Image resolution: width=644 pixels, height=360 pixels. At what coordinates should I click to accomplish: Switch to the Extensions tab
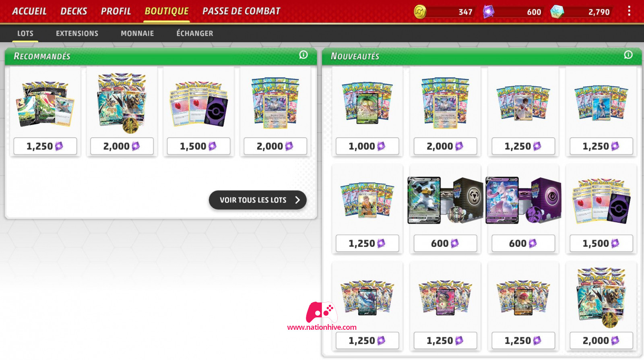pos(77,33)
